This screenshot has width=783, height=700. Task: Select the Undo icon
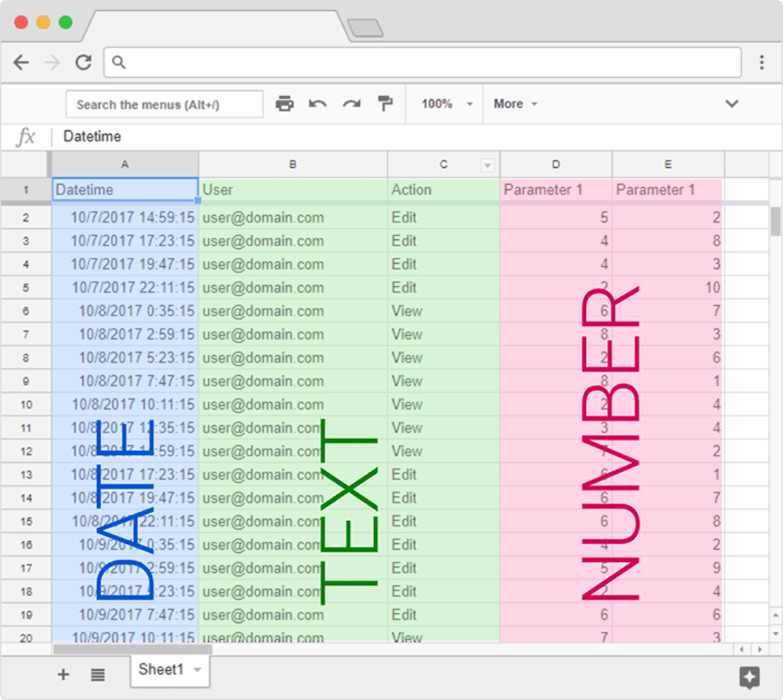click(318, 104)
